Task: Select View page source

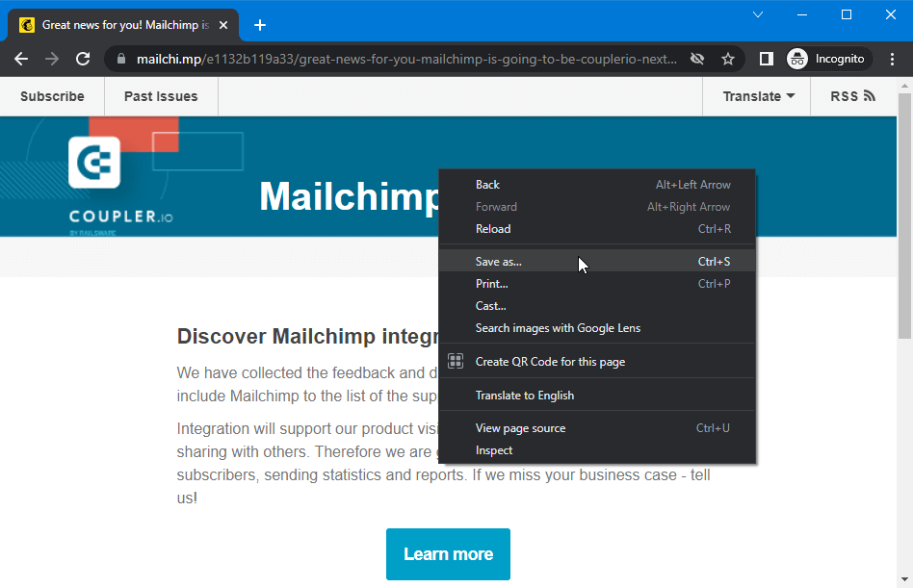Action: tap(597, 428)
